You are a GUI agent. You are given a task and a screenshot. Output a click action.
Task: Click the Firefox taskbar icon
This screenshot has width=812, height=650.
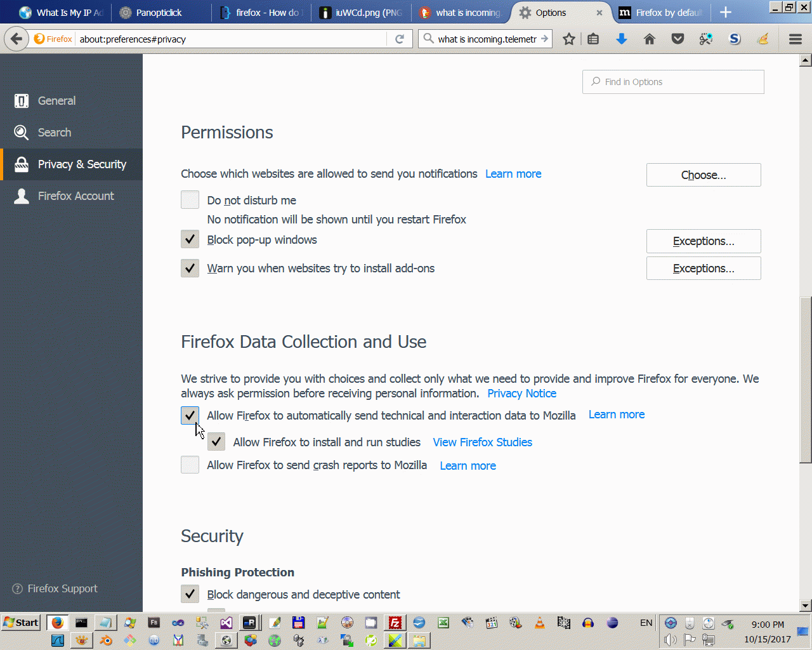[x=58, y=623]
